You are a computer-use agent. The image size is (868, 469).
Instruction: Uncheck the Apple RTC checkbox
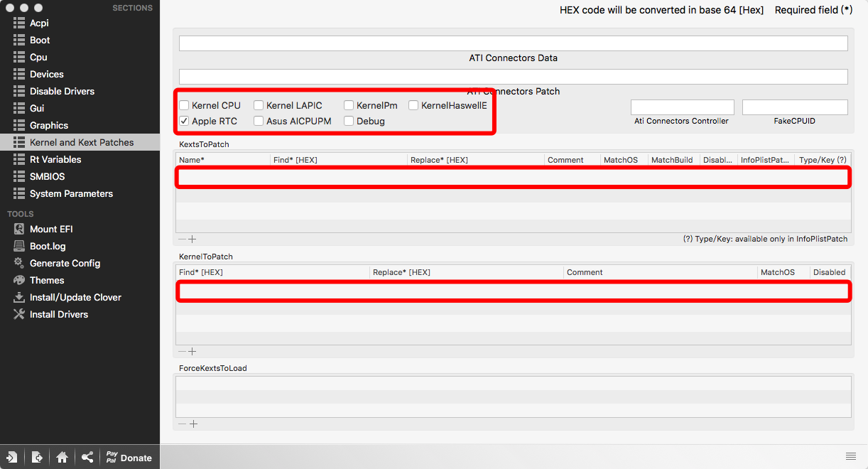tap(184, 121)
